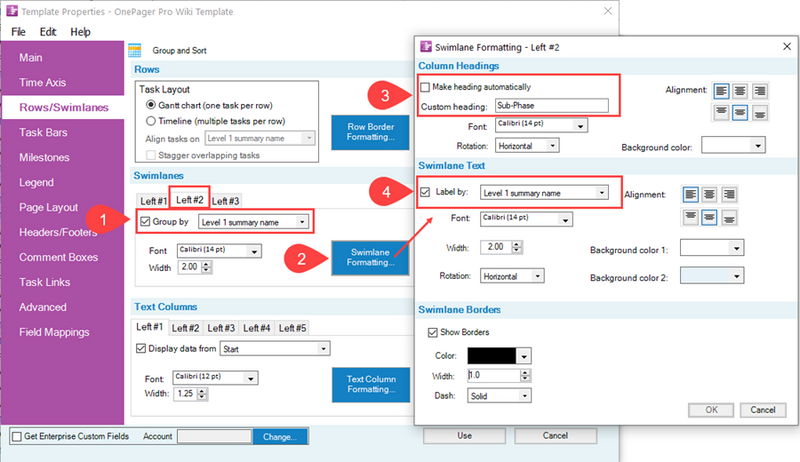Open Swimlane Text Font dropdown
This screenshot has width=800, height=462.
tap(565, 220)
